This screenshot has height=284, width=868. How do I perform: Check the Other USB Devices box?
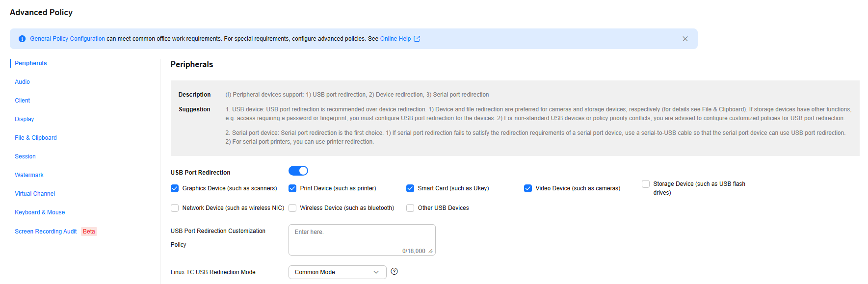coord(410,208)
